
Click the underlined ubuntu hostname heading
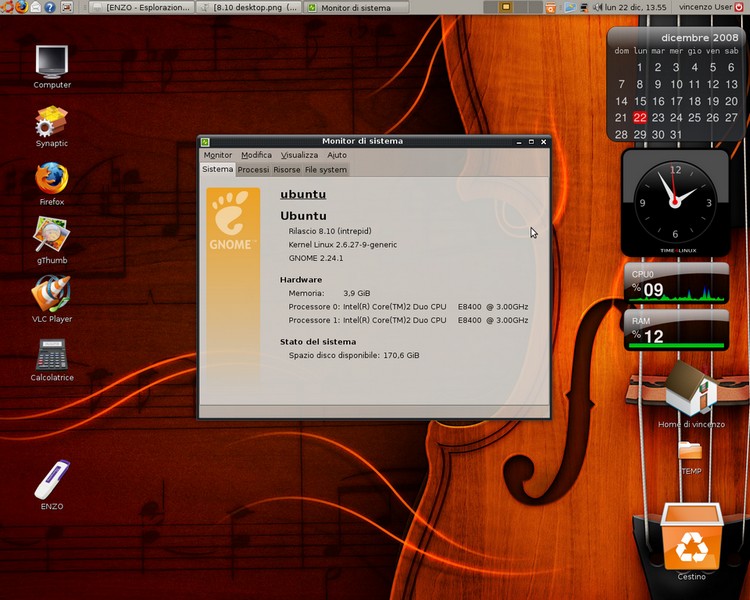coord(303,194)
